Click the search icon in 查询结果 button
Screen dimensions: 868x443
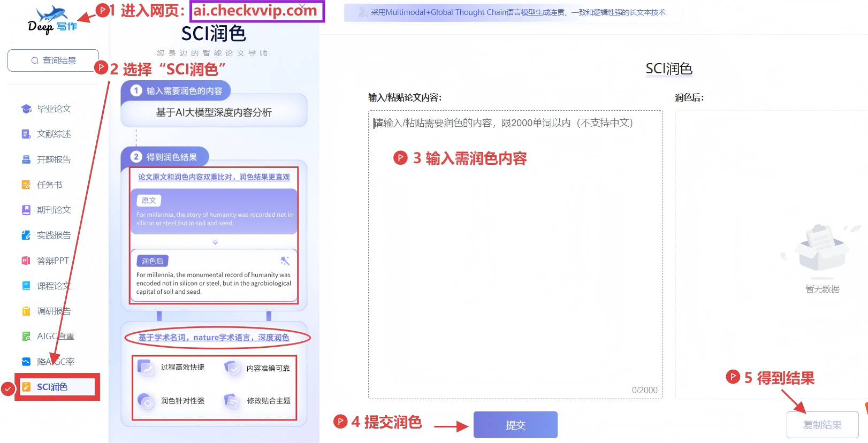coord(35,60)
